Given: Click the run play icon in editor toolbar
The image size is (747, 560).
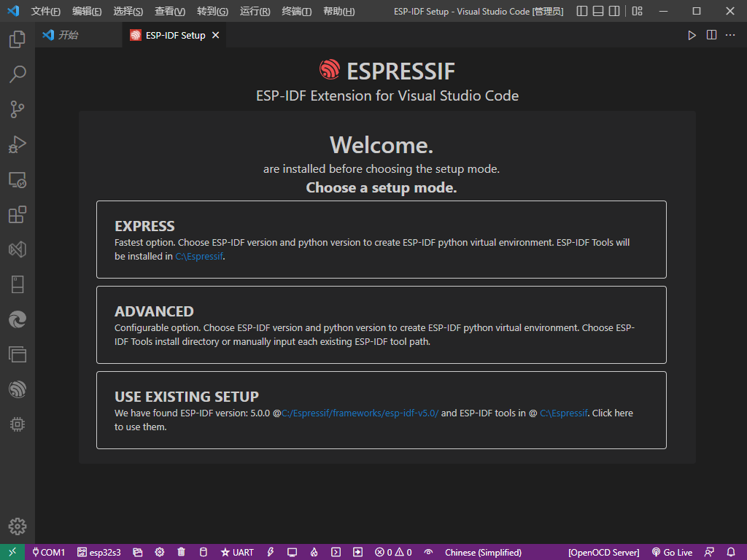Looking at the screenshot, I should tap(692, 35).
